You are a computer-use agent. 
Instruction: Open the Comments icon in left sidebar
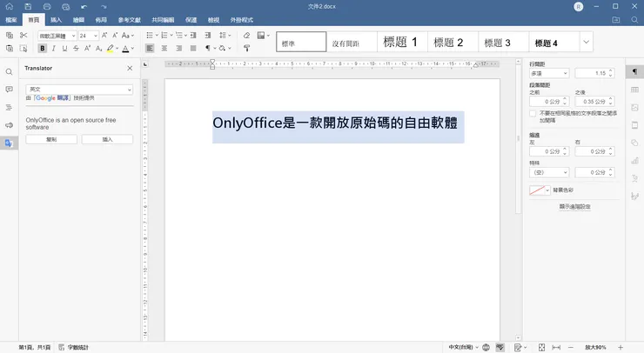9,90
